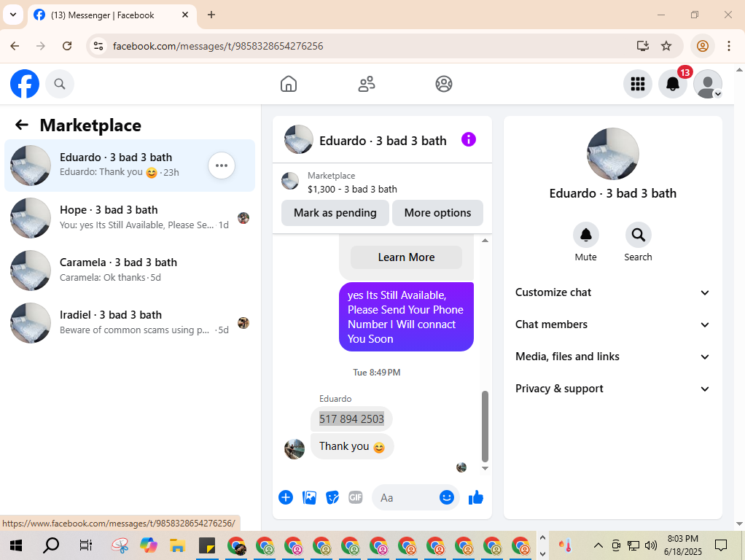Go to the Home feed icon
Image resolution: width=745 pixels, height=560 pixels.
pos(289,84)
